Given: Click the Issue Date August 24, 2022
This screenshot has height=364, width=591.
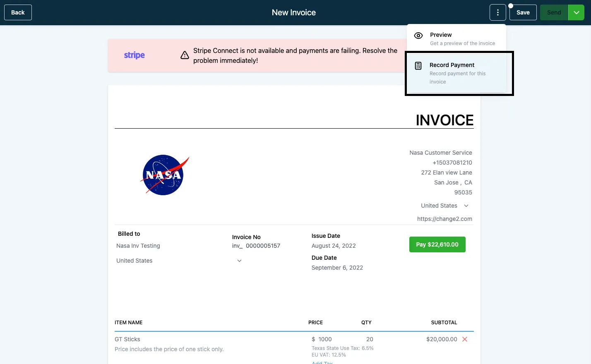Looking at the screenshot, I should pos(334,246).
